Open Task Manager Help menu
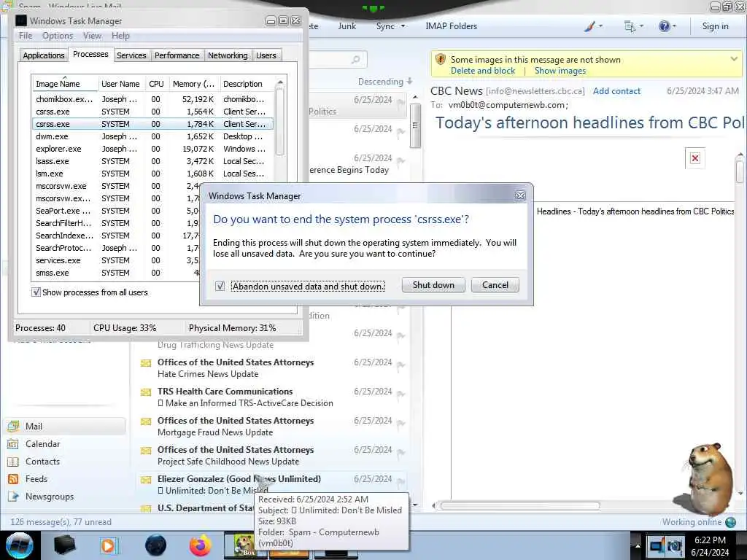 click(120, 36)
